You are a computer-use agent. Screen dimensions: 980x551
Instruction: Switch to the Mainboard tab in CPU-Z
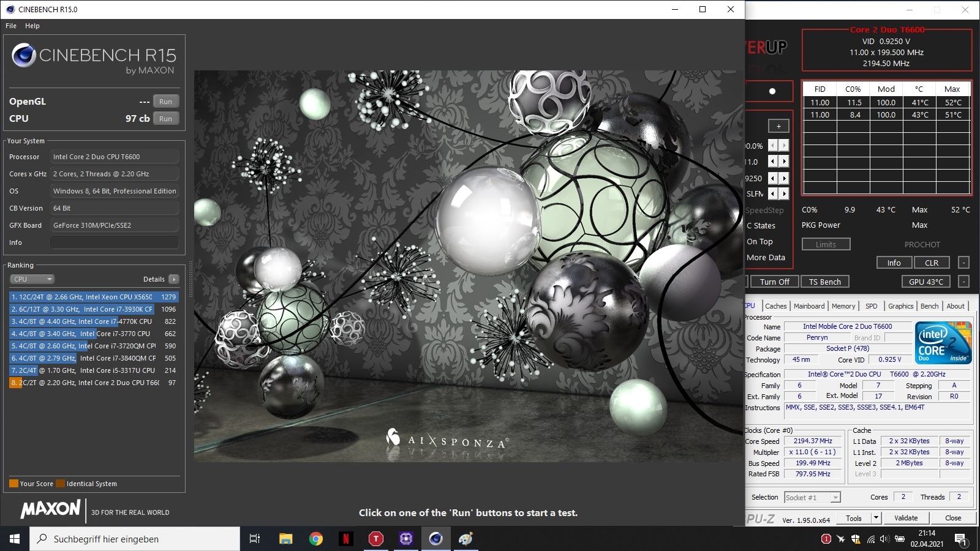tap(809, 306)
